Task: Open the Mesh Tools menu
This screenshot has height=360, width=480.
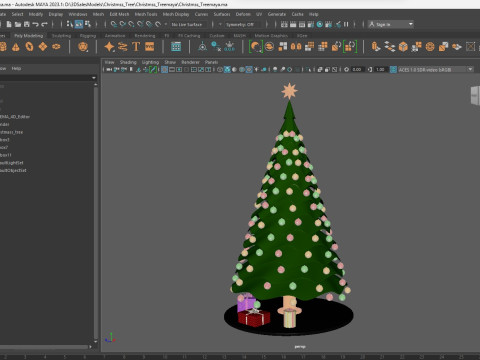Action: (x=146, y=14)
